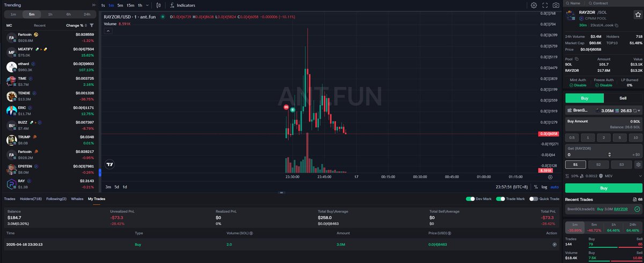The height and width of the screenshot is (263, 644).
Task: Open the action icon for the Buy trade row
Action: tap(555, 244)
